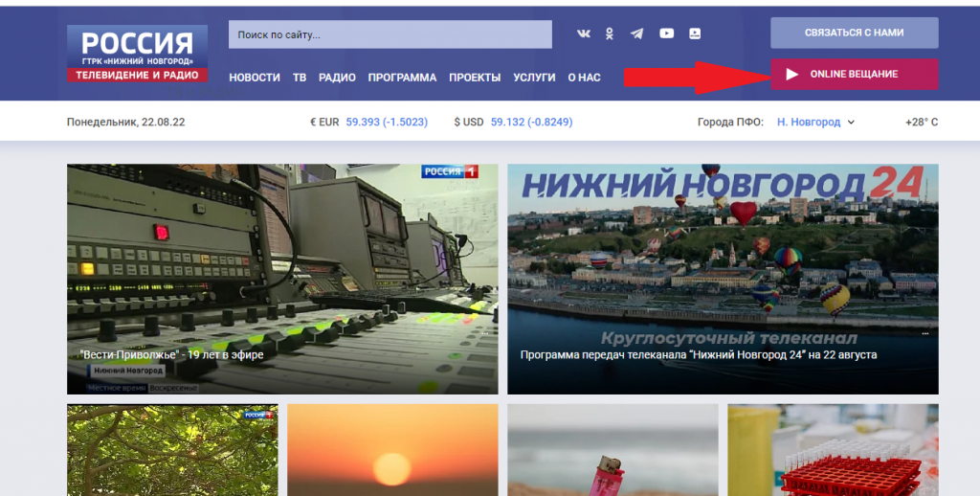This screenshot has width=980, height=496.
Task: Click the Россия ГТРК Нижний Новгород logo
Action: click(x=138, y=54)
